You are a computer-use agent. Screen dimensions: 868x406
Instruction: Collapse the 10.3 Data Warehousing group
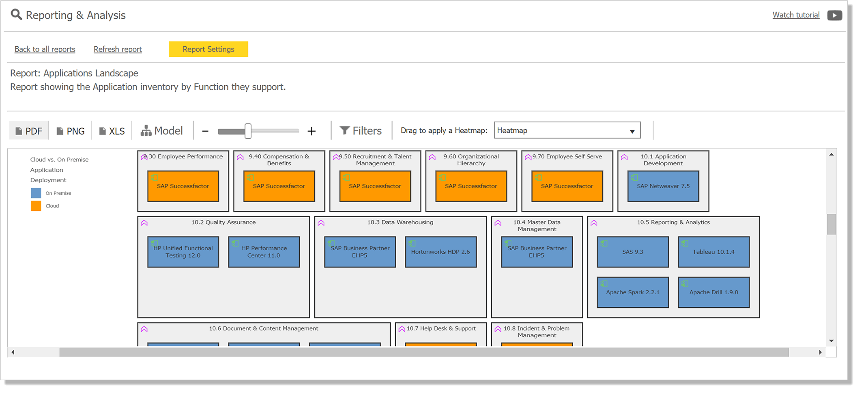pyautogui.click(x=321, y=223)
